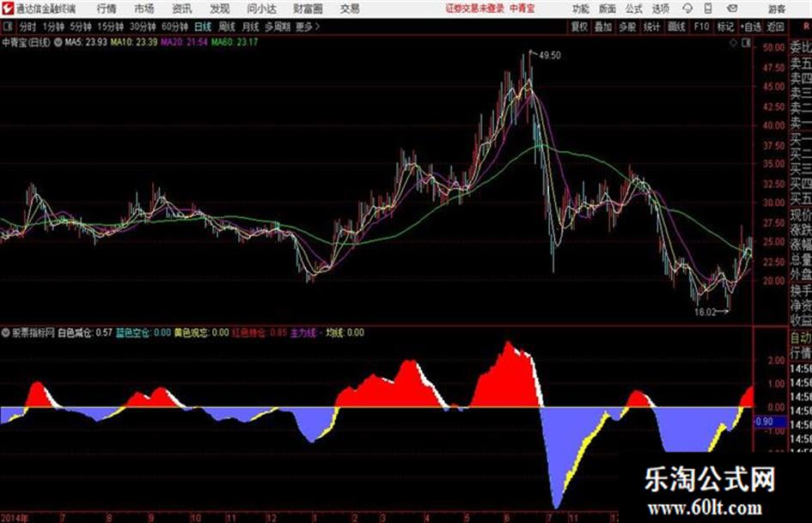The width and height of the screenshot is (812, 523).
Task: Click the 中青宝 stock name in title bar
Action: (522, 9)
